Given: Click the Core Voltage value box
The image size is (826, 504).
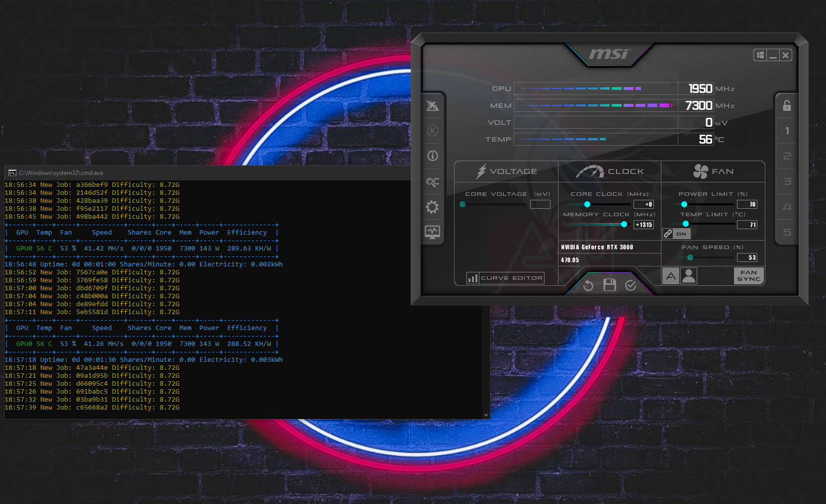Looking at the screenshot, I should coord(540,204).
